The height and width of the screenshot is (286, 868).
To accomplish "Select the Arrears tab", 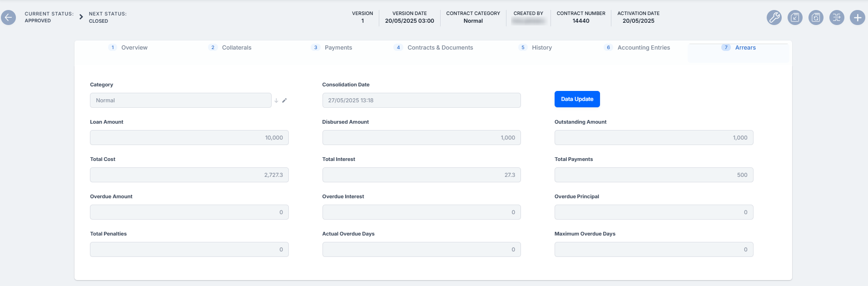I will point(745,48).
